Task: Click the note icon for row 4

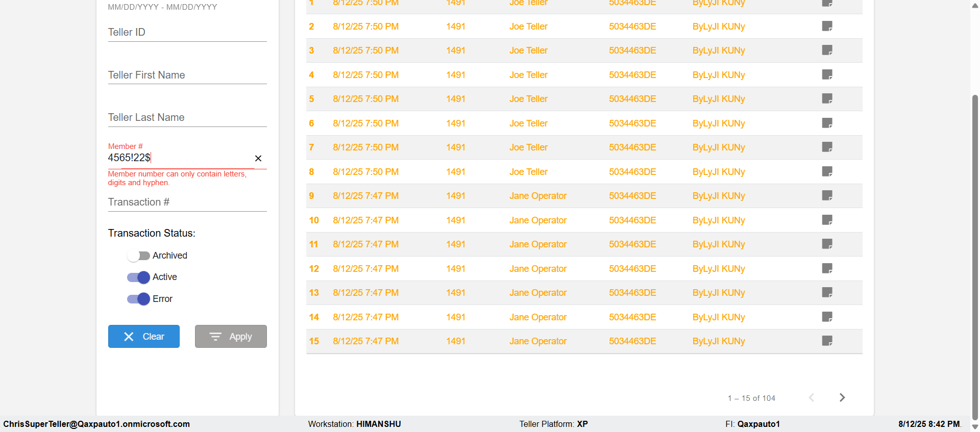Action: [827, 74]
